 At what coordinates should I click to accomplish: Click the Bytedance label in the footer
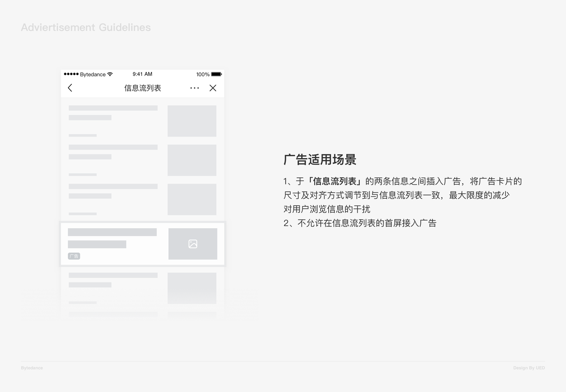click(31, 368)
